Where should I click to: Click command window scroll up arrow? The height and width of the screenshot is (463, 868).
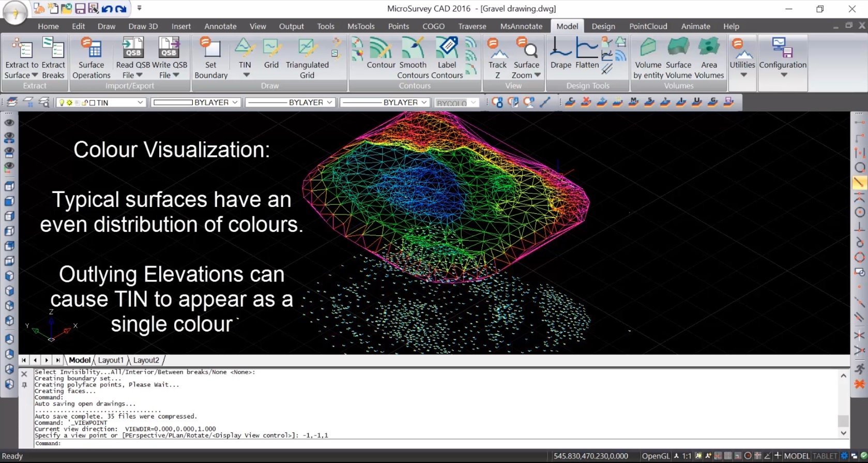(x=843, y=376)
